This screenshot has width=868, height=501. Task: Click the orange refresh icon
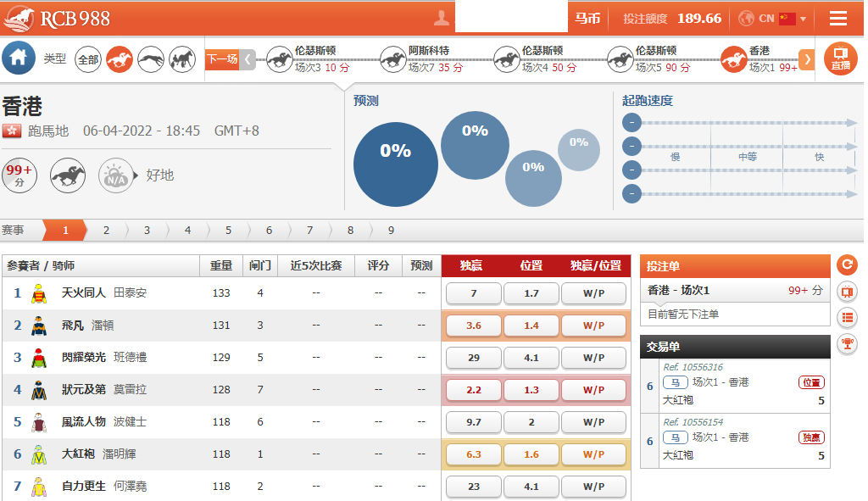[846, 264]
